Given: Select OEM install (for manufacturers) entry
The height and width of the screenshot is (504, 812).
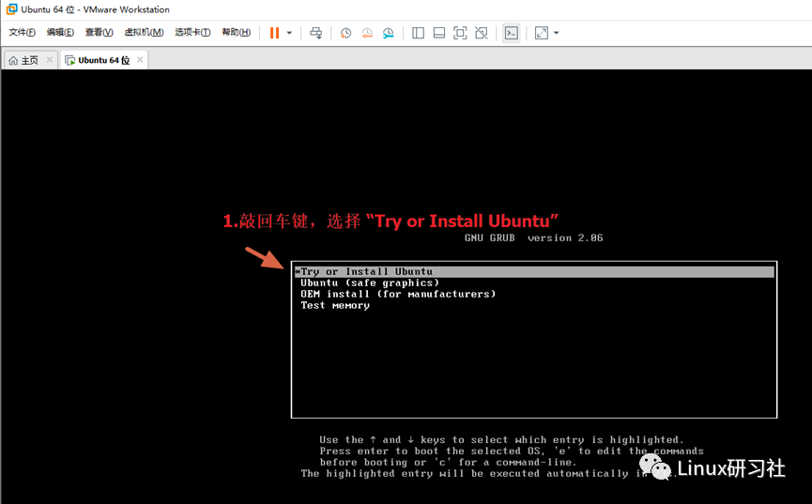Looking at the screenshot, I should [x=398, y=294].
